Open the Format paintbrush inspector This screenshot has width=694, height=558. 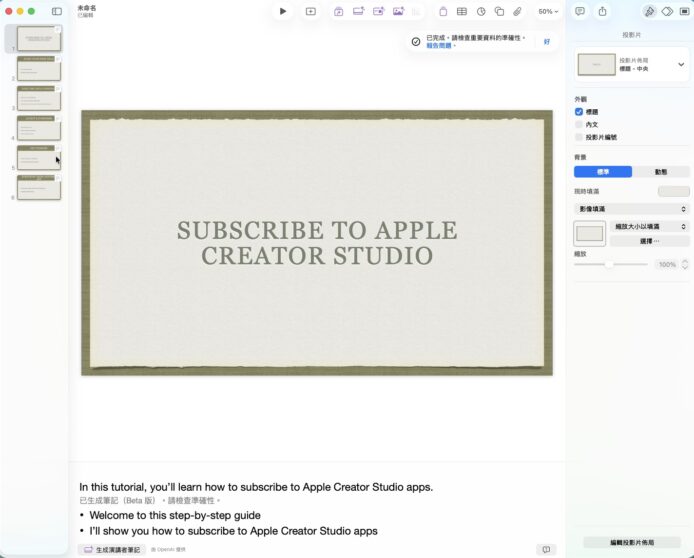pos(649,11)
